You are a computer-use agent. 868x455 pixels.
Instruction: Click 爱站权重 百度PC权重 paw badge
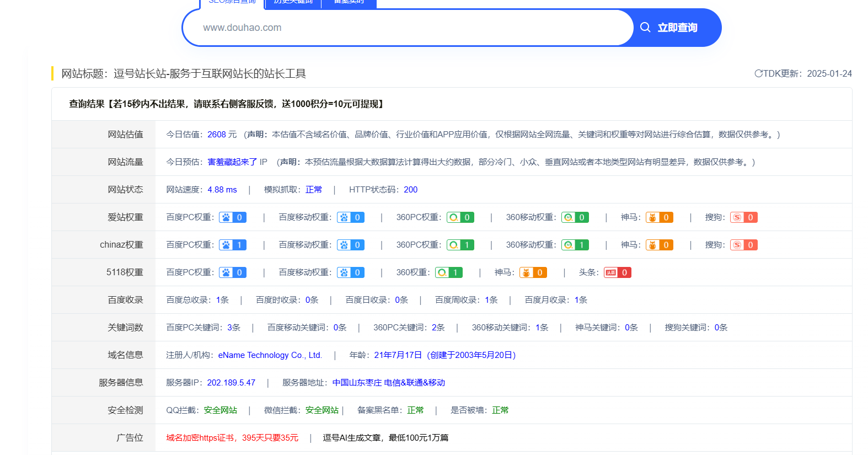click(233, 217)
